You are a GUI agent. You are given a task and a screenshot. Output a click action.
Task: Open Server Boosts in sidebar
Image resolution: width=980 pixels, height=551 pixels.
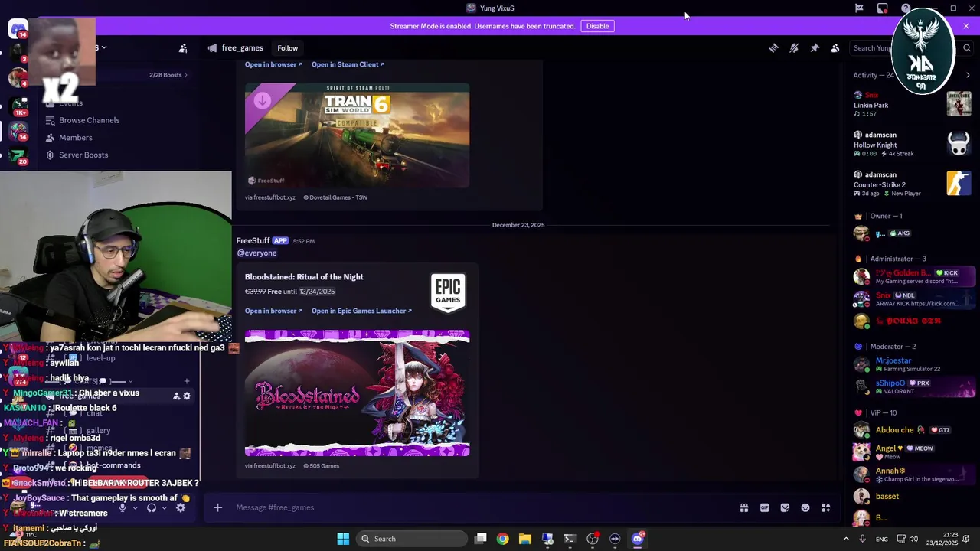(83, 155)
